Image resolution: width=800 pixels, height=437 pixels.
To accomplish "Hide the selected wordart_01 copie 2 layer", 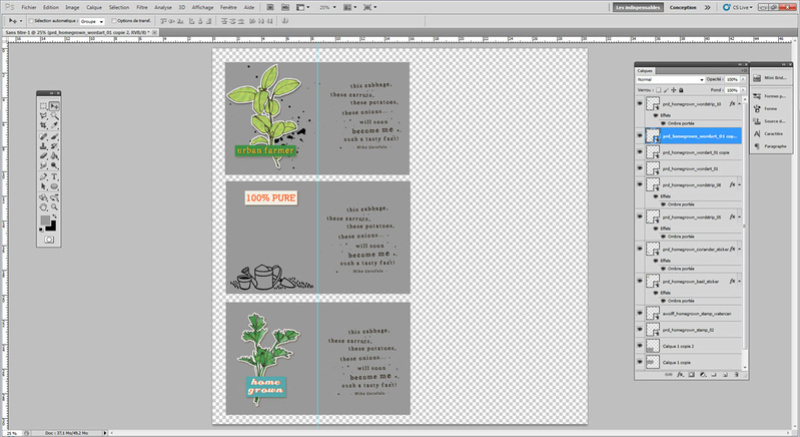I will coord(640,136).
